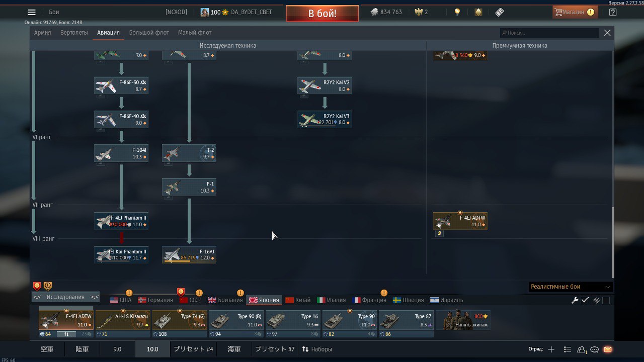Switch to the Малый флот tab
The image size is (644, 362).
(195, 33)
